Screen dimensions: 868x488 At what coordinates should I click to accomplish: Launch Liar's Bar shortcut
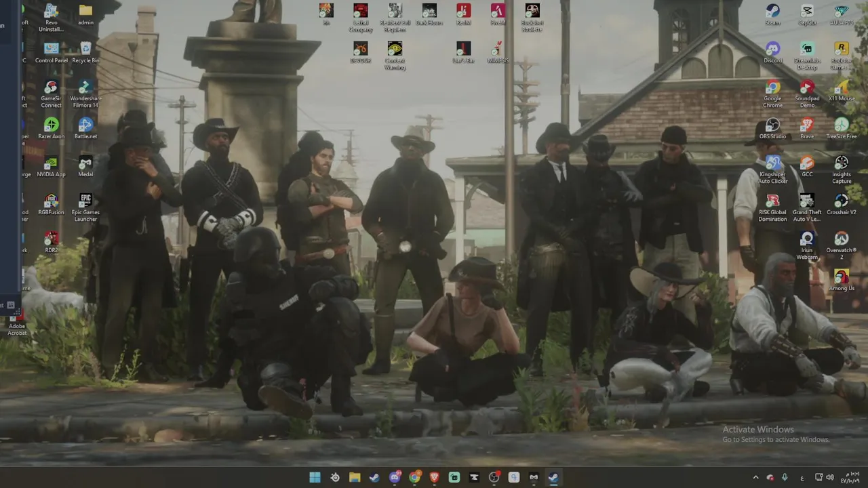pos(463,53)
